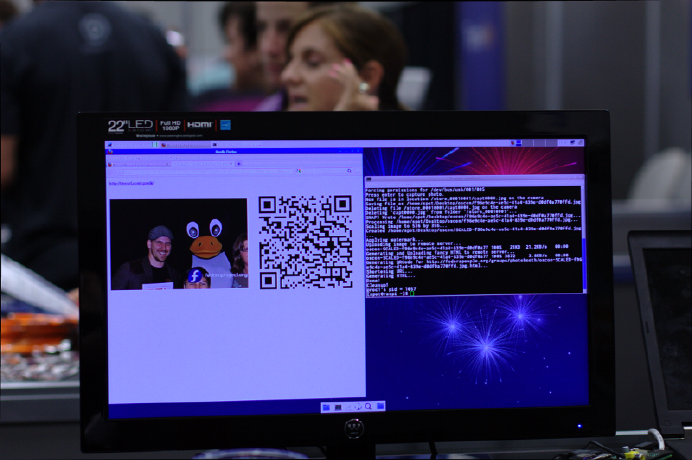Click the Firefox search box field

point(324,171)
